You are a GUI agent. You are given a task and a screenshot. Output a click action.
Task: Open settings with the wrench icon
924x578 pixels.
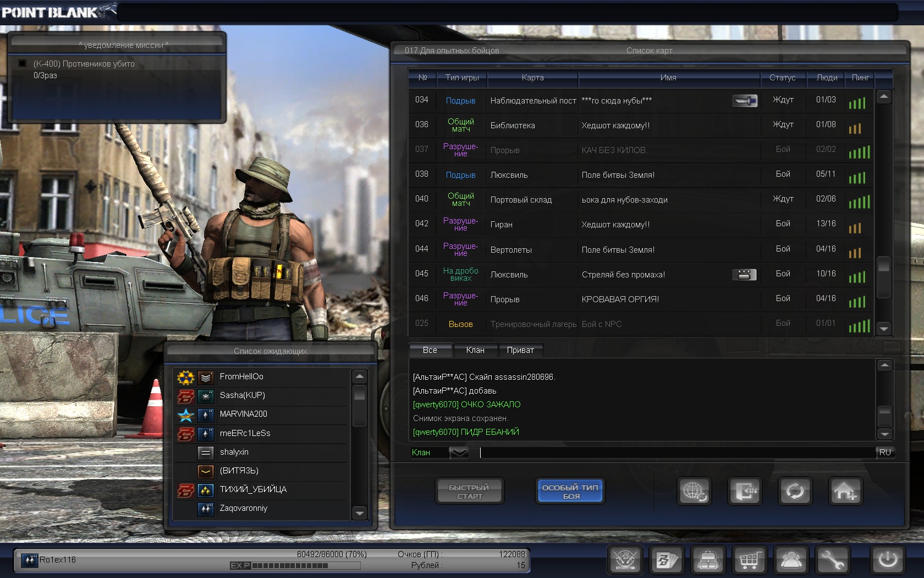pyautogui.click(x=832, y=560)
